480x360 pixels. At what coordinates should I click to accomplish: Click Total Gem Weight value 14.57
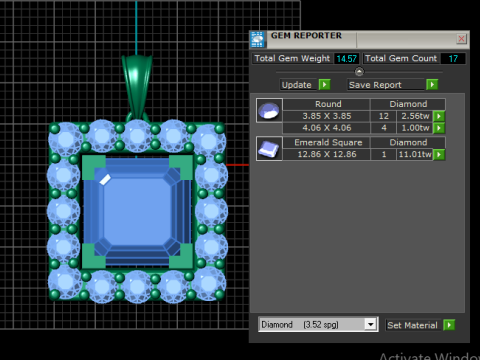coord(346,59)
